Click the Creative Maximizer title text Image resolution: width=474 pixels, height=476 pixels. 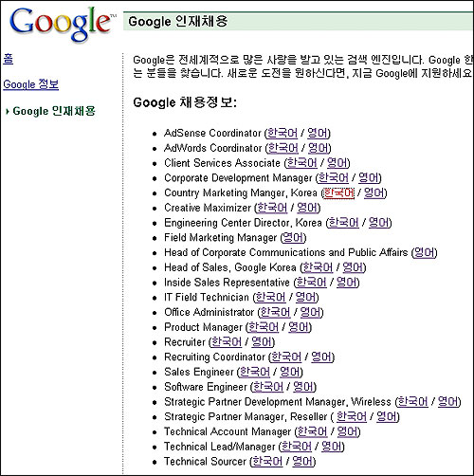tap(208, 208)
